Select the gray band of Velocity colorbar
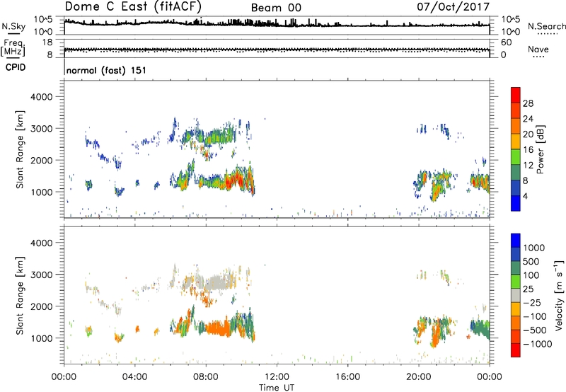The height and width of the screenshot is (392, 566). tap(516, 296)
